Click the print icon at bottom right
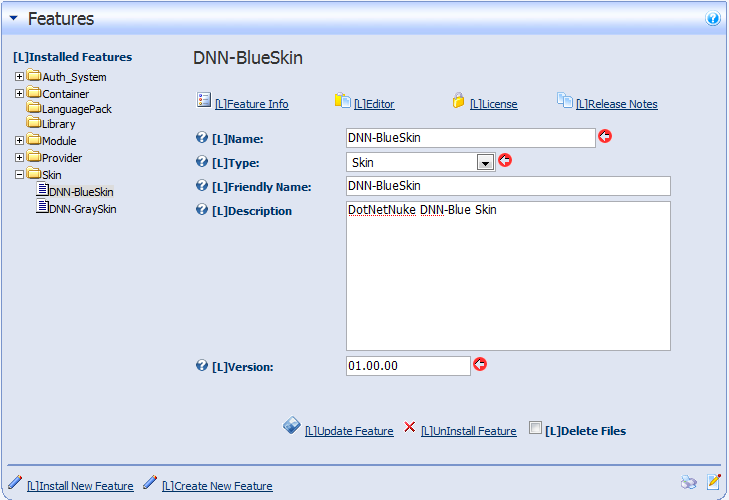Screen dimensions: 729x500 pos(689,482)
